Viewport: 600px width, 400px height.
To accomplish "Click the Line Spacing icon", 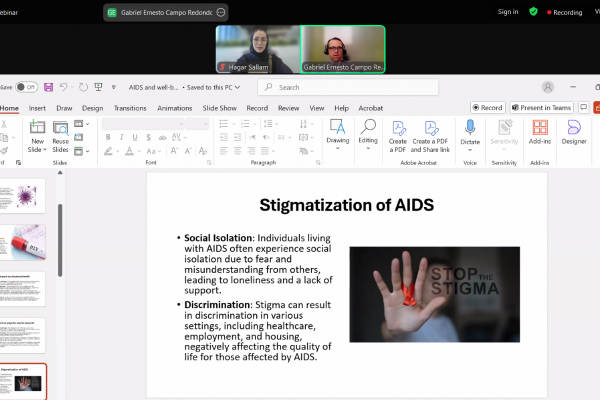I will coord(268,124).
